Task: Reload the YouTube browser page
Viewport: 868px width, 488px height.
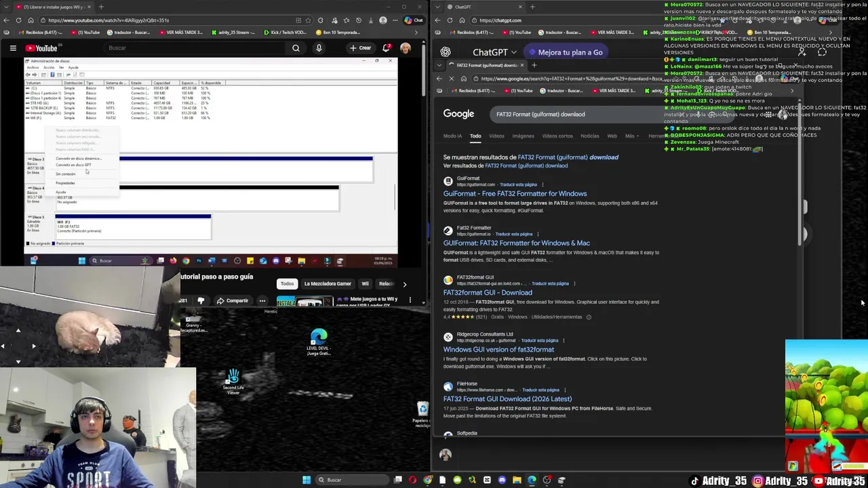Action: 18,20
